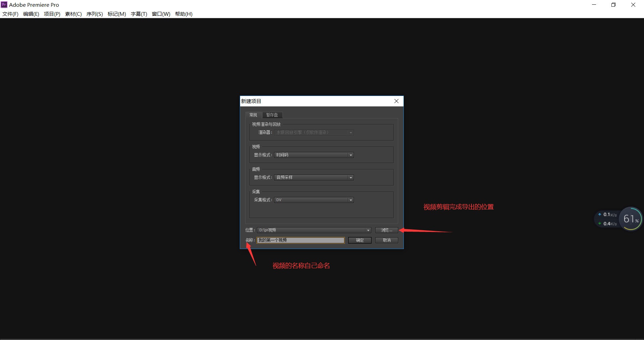644x340 pixels.
Task: Click the Adobe Premiere Pro logo icon
Action: (4, 5)
